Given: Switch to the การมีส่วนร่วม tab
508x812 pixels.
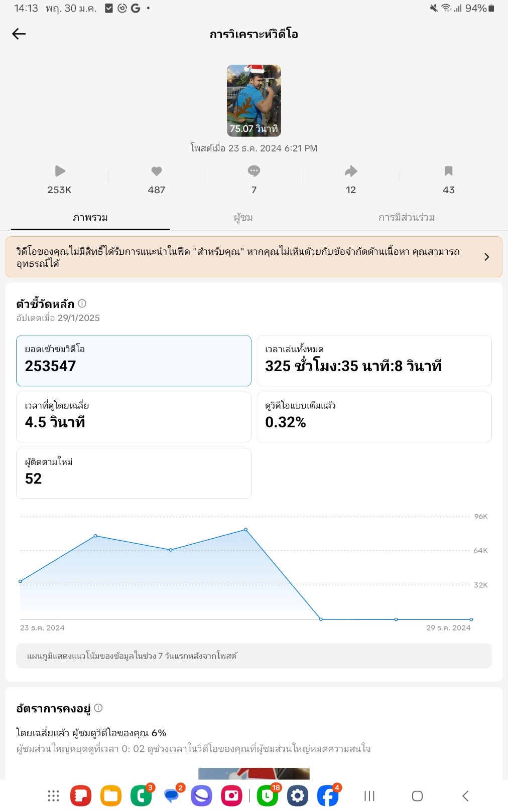Looking at the screenshot, I should (x=407, y=218).
